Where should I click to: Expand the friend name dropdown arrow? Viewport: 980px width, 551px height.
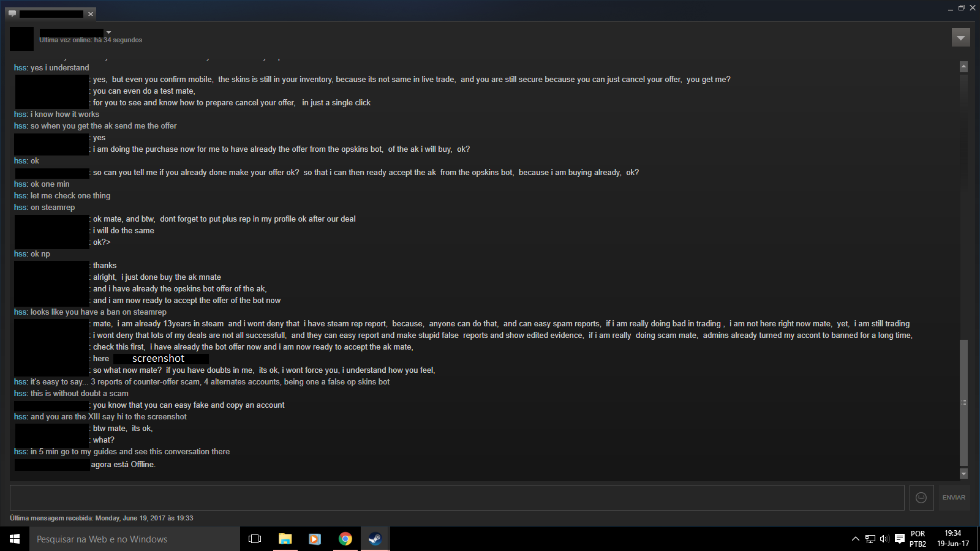tap(108, 32)
